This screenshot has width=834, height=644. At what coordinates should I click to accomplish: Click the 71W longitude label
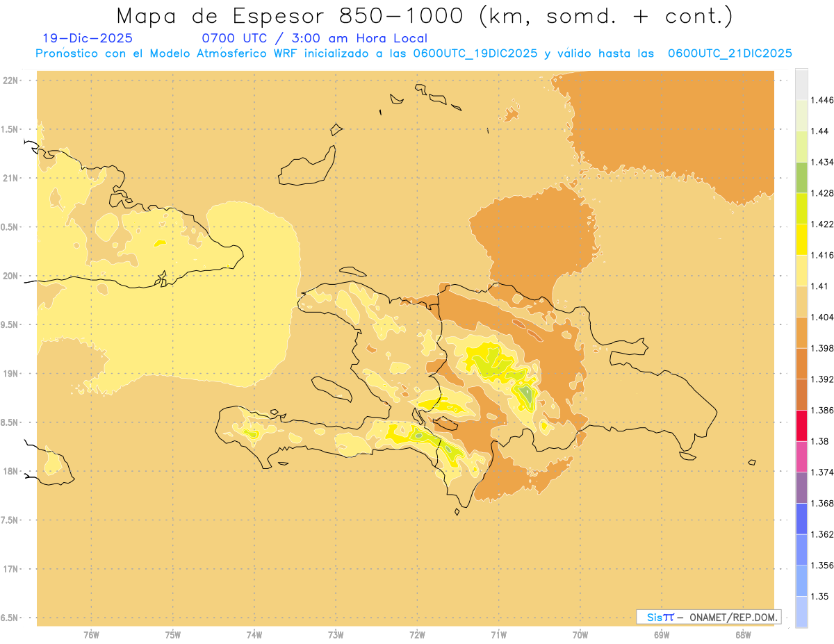point(498,635)
